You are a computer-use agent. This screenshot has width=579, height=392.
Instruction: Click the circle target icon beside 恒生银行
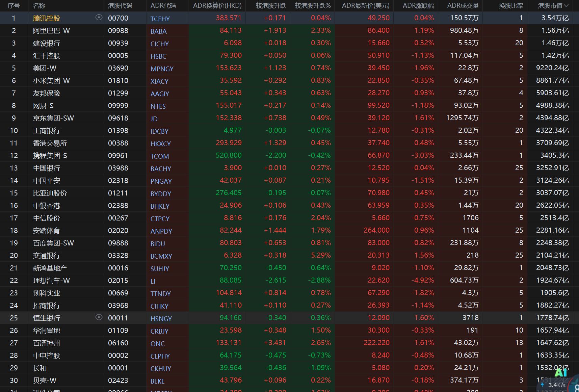99,317
